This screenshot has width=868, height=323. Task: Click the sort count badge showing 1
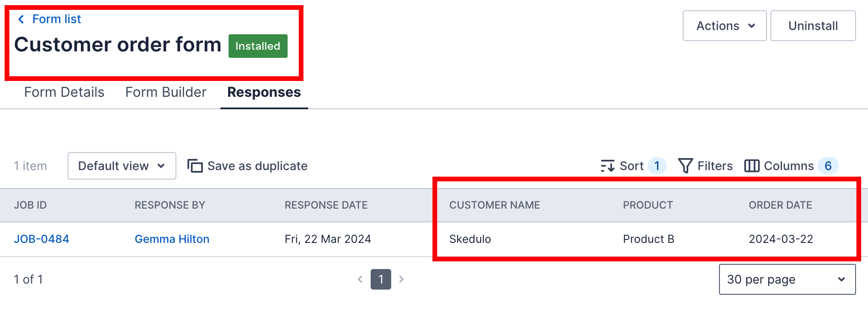click(657, 166)
